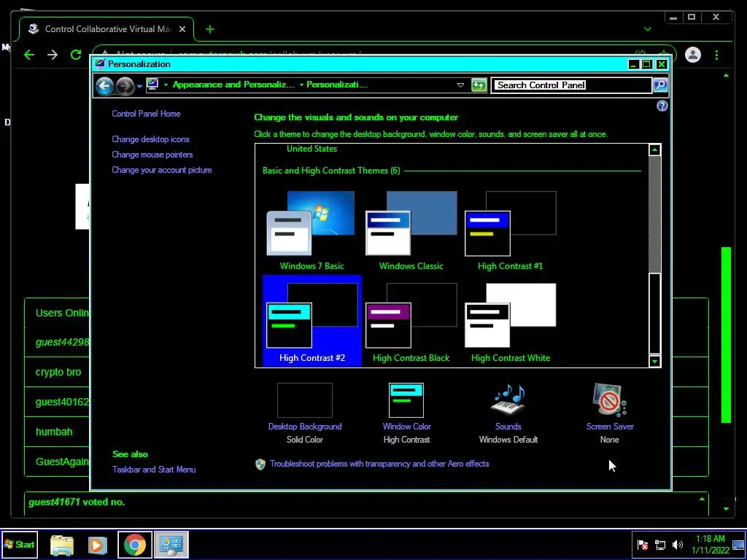Image resolution: width=747 pixels, height=560 pixels.
Task: Click humbah in users list
Action: pos(54,432)
